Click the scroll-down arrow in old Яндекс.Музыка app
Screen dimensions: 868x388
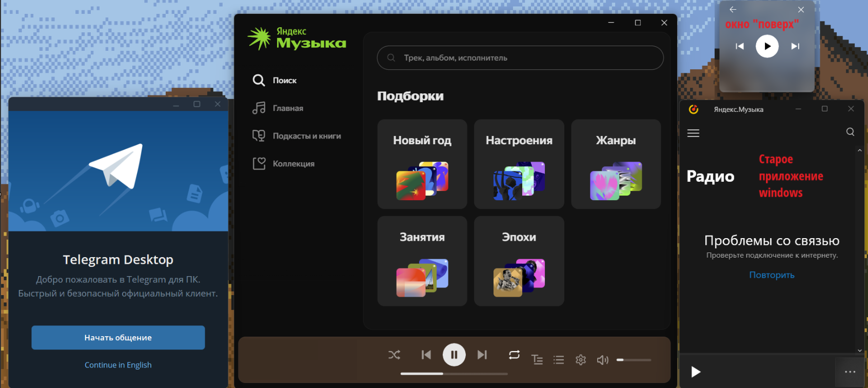coord(860,351)
